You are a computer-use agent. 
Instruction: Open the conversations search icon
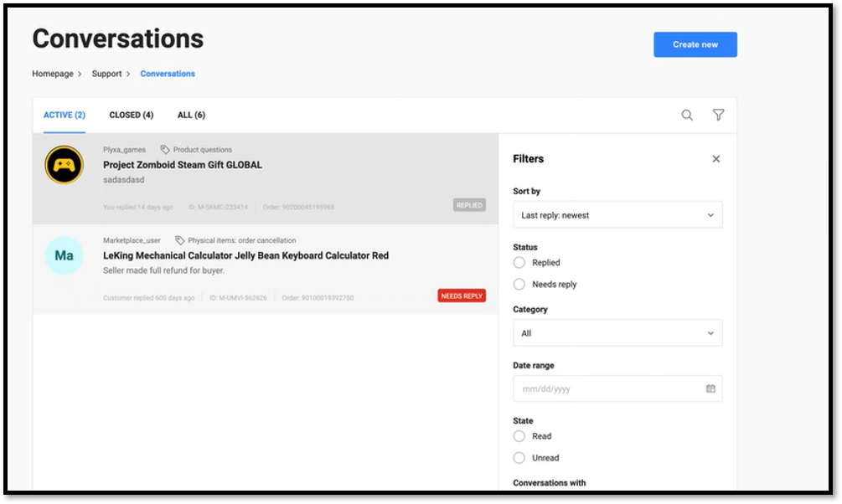[687, 116]
